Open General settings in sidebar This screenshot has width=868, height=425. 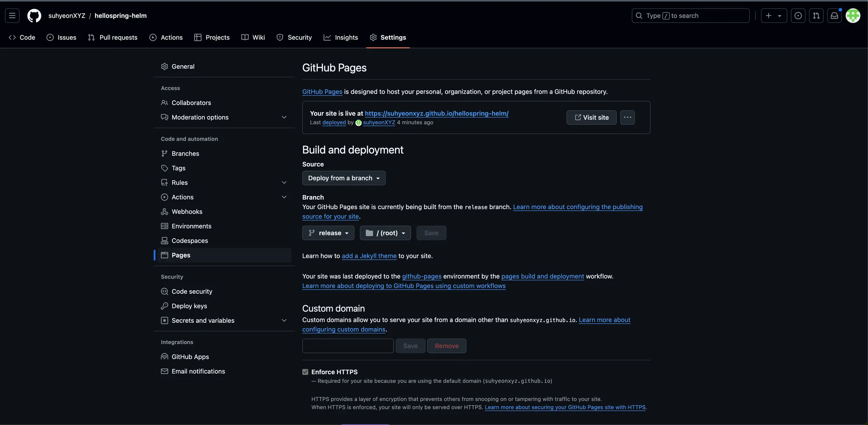point(224,67)
